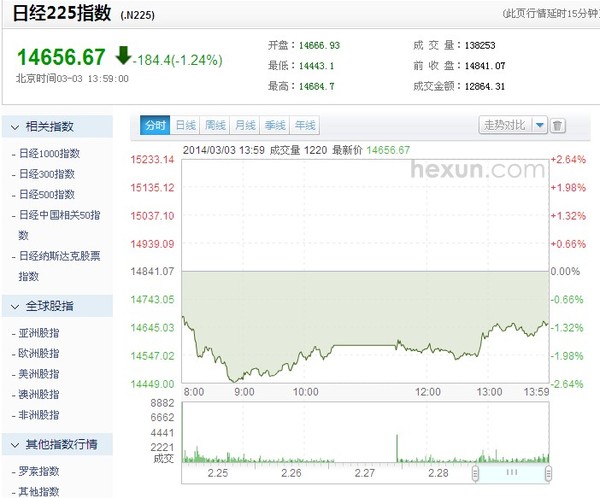Click the highlighted range bar in the timeline
The height and width of the screenshot is (498, 600).
[x=512, y=471]
